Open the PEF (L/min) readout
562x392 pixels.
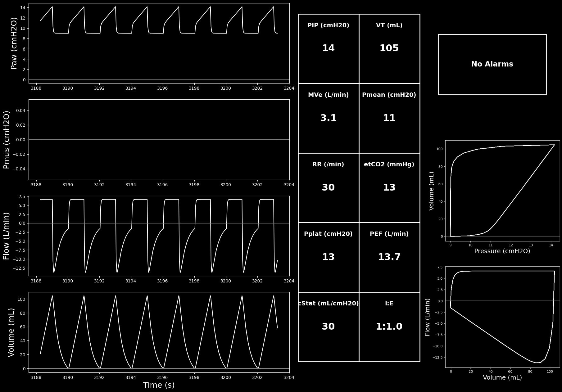(x=389, y=257)
